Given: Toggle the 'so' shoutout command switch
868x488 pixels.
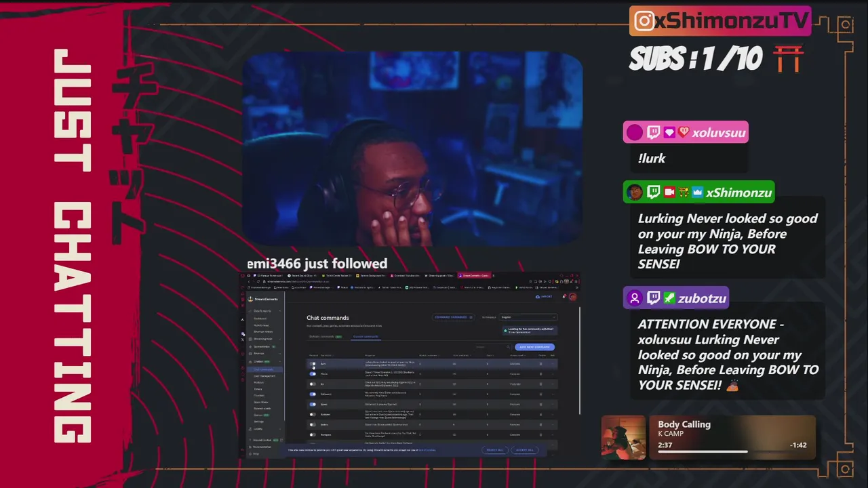Looking at the screenshot, I should [x=313, y=384].
